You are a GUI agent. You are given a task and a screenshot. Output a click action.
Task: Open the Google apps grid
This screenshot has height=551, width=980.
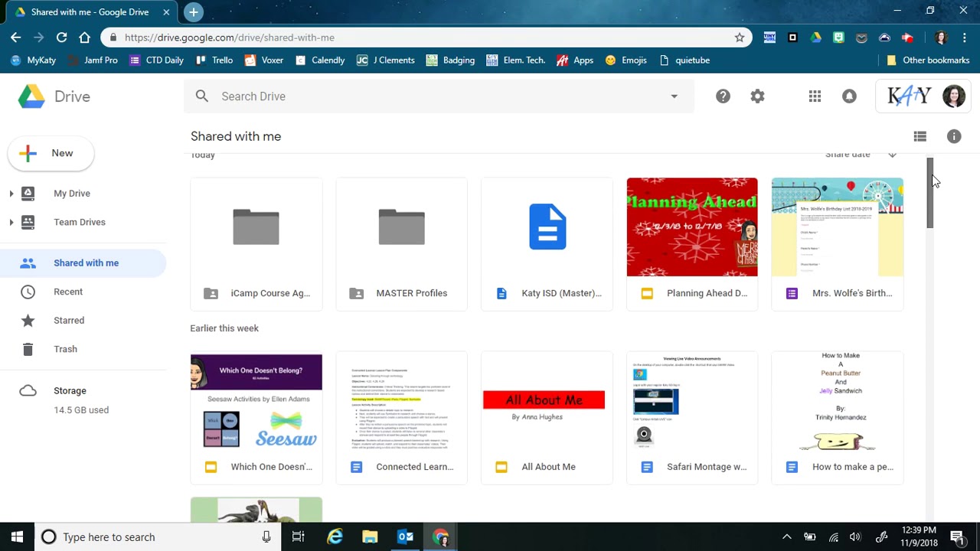pos(815,96)
